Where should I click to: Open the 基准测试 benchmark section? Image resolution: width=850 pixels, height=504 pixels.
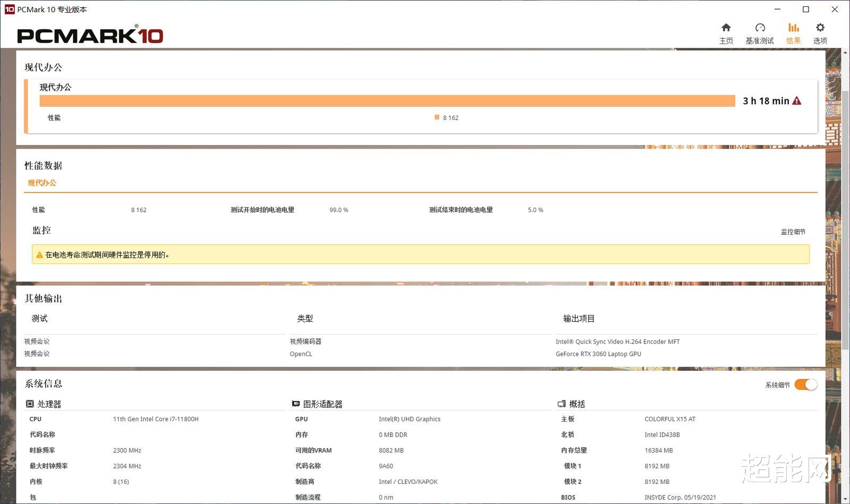[x=760, y=33]
